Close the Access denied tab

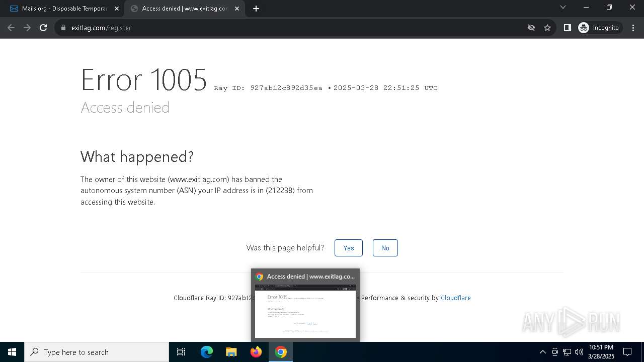237,9
